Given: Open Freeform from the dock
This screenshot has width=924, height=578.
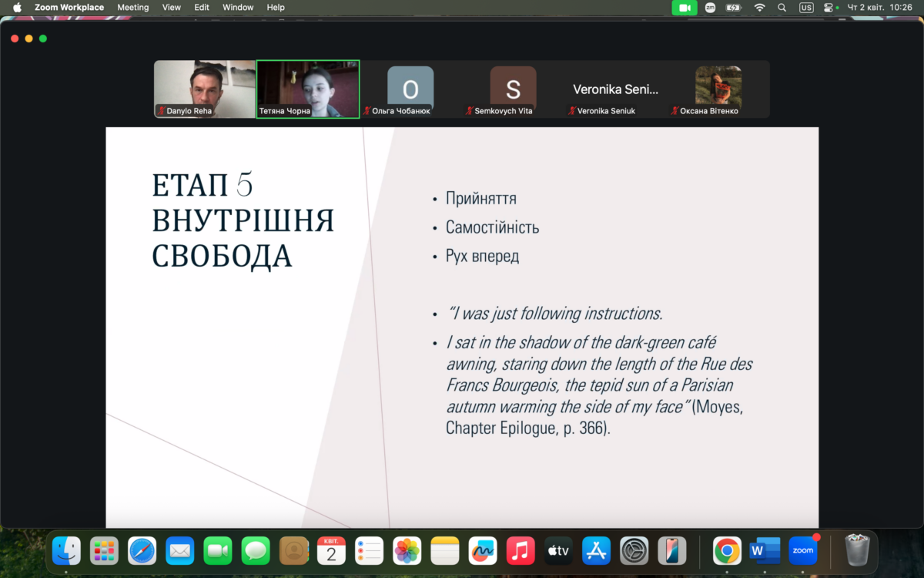Looking at the screenshot, I should (x=483, y=550).
